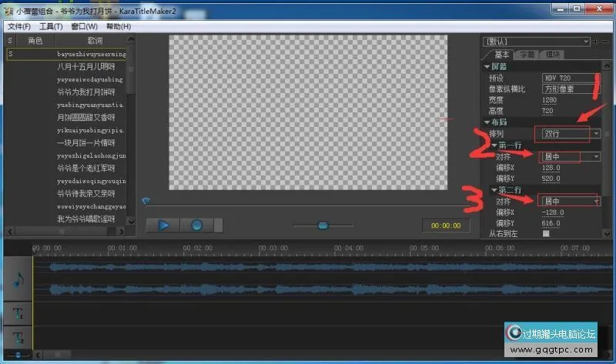
Task: Select the music note audio track icon
Action: coord(18,280)
